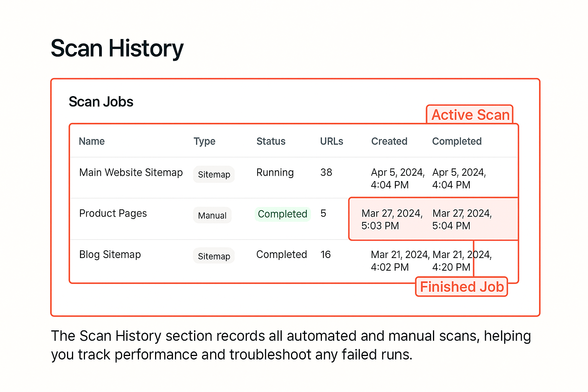Select the highlighted Mar 27 timestamps region
Image resolution: width=588 pixels, height=392 pixels.
click(433, 219)
